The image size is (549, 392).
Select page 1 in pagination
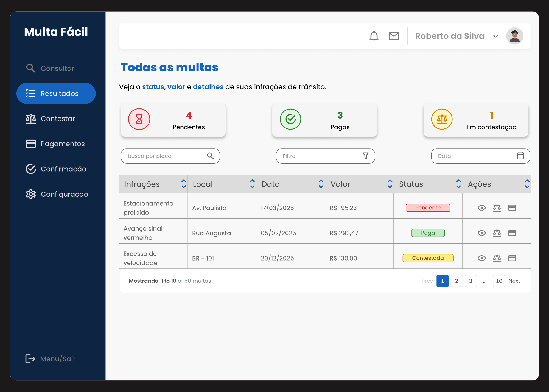(442, 281)
